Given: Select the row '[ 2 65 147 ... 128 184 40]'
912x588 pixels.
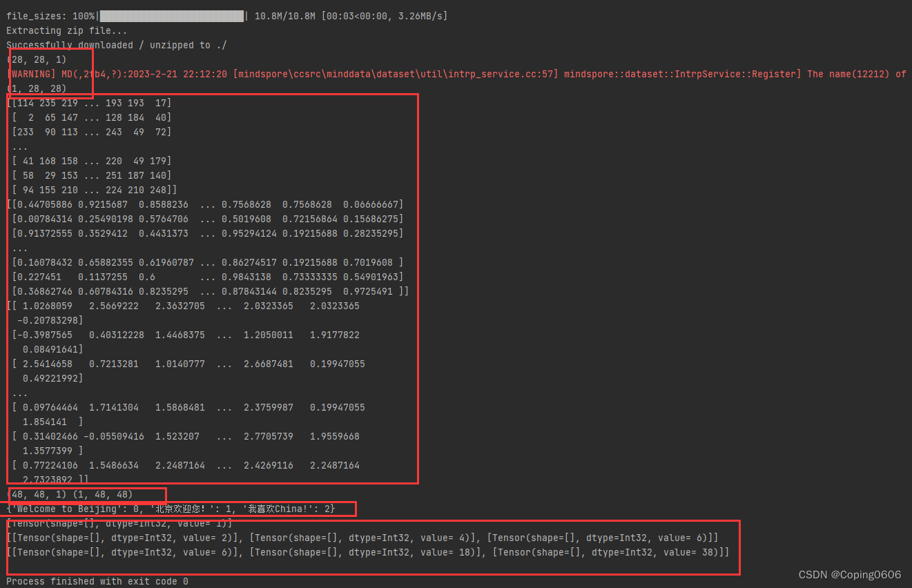Looking at the screenshot, I should (92, 117).
